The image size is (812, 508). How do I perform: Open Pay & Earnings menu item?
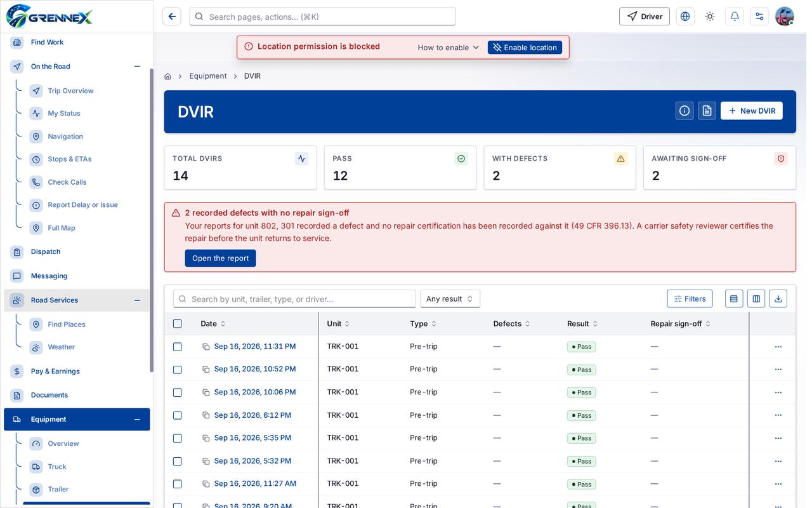pyautogui.click(x=55, y=371)
